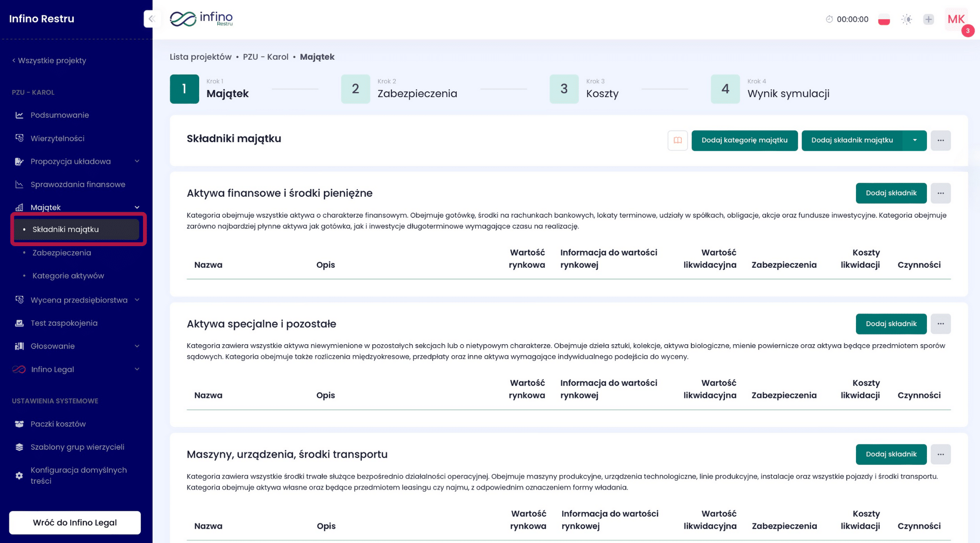Click the Dodaj kategorię majątku button

744,140
